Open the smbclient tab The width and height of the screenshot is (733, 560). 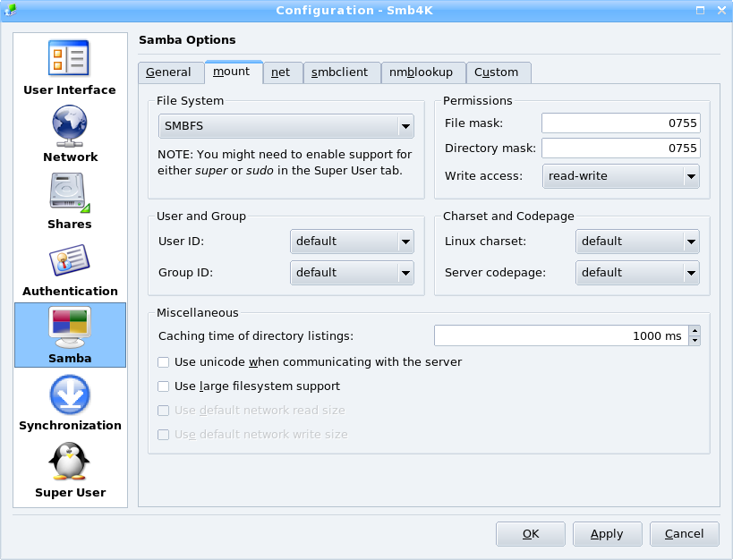pyautogui.click(x=342, y=72)
